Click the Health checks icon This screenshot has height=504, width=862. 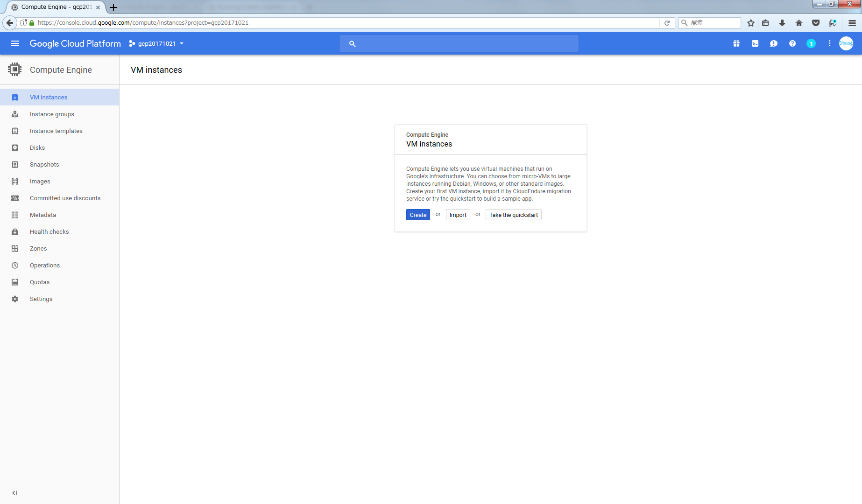click(x=15, y=231)
